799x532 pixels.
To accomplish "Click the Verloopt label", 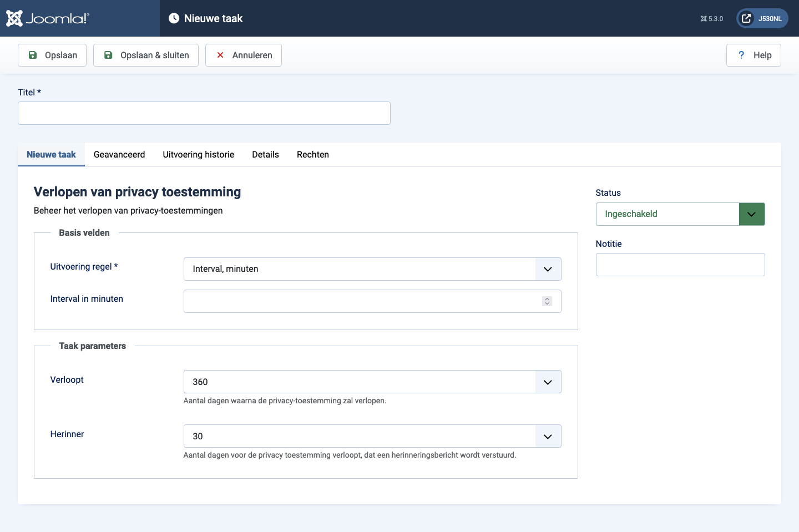I will [67, 379].
